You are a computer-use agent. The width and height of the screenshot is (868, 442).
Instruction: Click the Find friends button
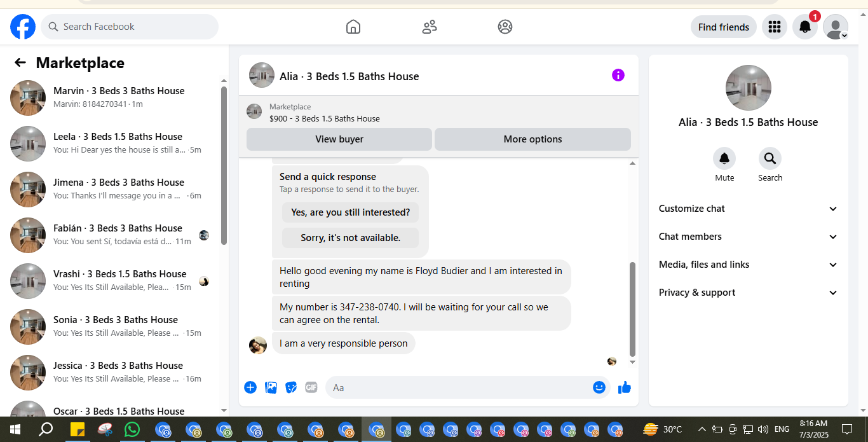[x=723, y=27]
